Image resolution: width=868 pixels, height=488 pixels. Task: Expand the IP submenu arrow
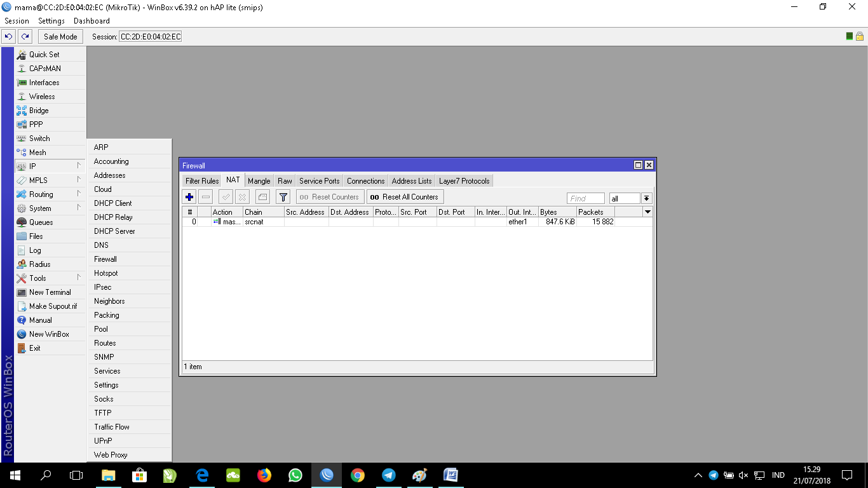pyautogui.click(x=79, y=166)
